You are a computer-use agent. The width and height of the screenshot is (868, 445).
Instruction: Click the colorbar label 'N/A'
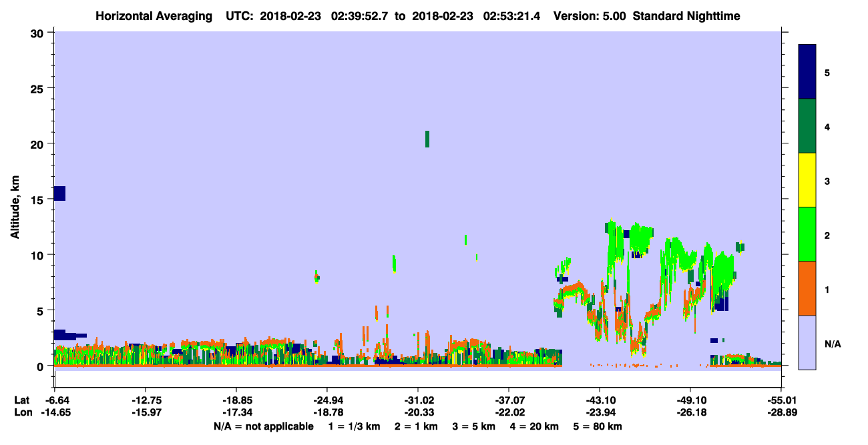(x=833, y=344)
